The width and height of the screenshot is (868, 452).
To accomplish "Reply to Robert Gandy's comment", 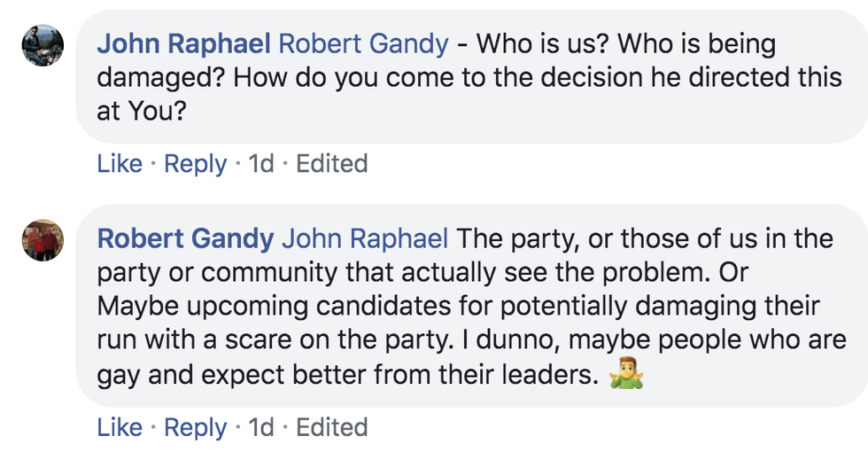I will [196, 428].
